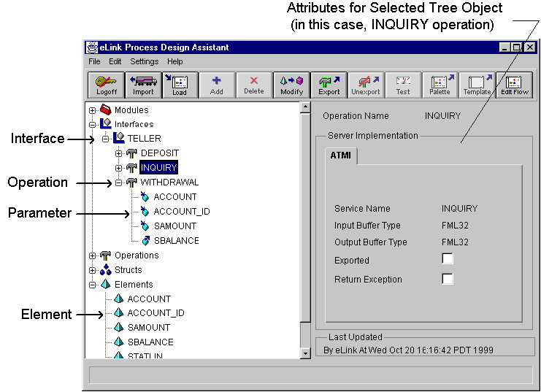Click the eLink application icon in title bar
The width and height of the screenshot is (541, 392).
(92, 47)
